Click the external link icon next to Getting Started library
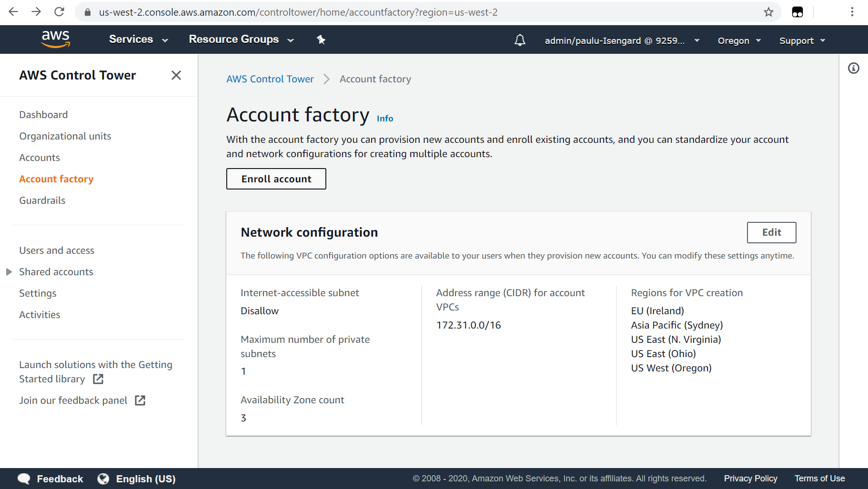 (x=98, y=379)
